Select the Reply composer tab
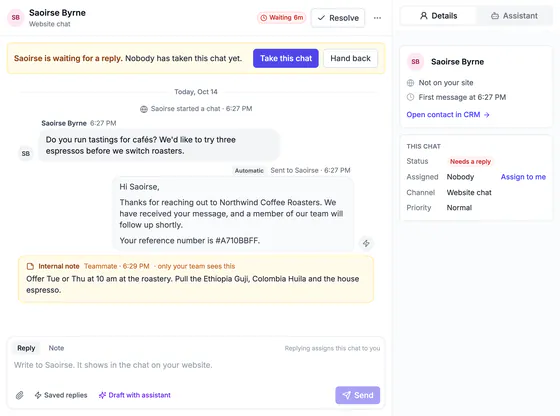 click(26, 348)
